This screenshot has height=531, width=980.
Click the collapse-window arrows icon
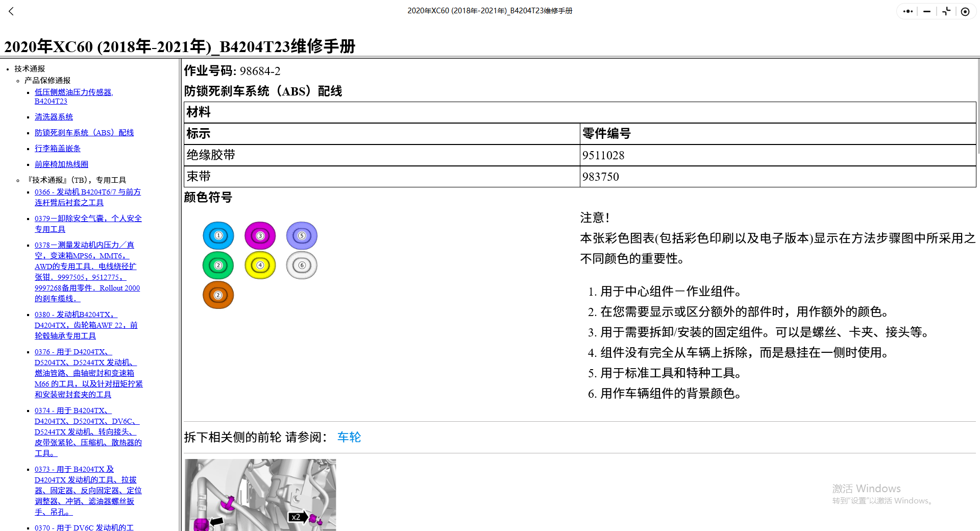[x=946, y=11]
